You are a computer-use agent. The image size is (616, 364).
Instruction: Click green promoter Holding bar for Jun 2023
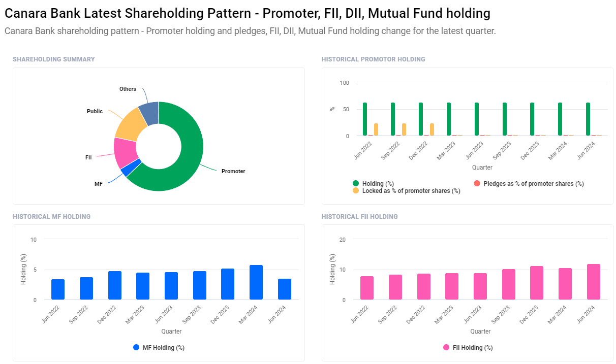[477, 119]
